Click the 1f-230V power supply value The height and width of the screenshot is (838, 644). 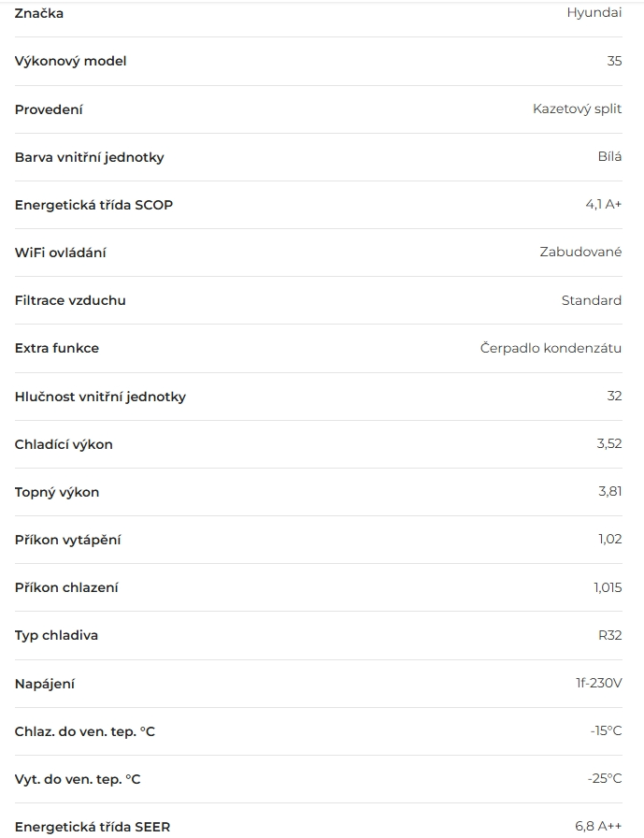coord(598,684)
